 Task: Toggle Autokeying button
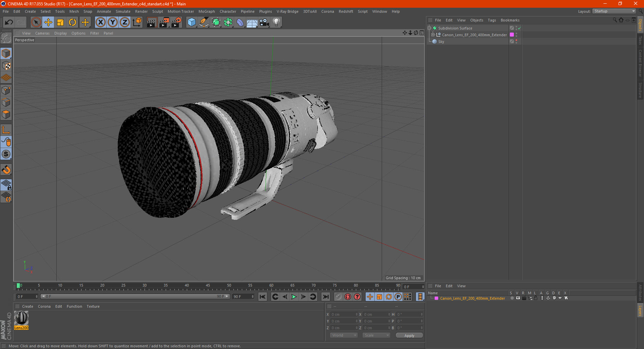coord(348,297)
